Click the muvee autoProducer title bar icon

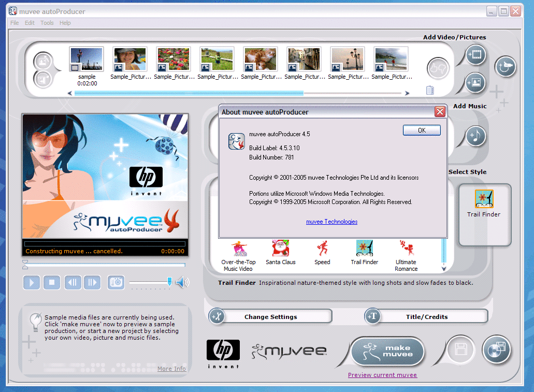pos(13,11)
